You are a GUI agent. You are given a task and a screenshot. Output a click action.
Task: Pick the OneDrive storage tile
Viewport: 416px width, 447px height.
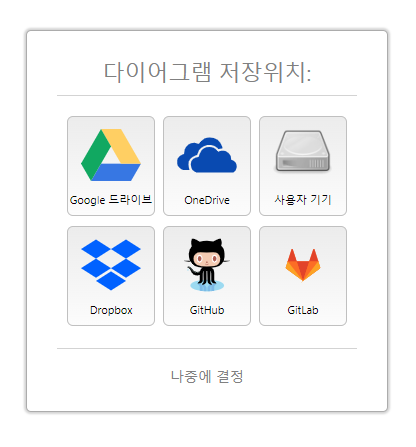pos(207,166)
